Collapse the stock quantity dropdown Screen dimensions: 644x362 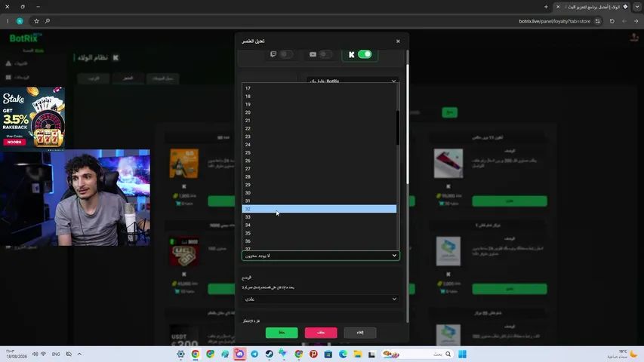321,256
